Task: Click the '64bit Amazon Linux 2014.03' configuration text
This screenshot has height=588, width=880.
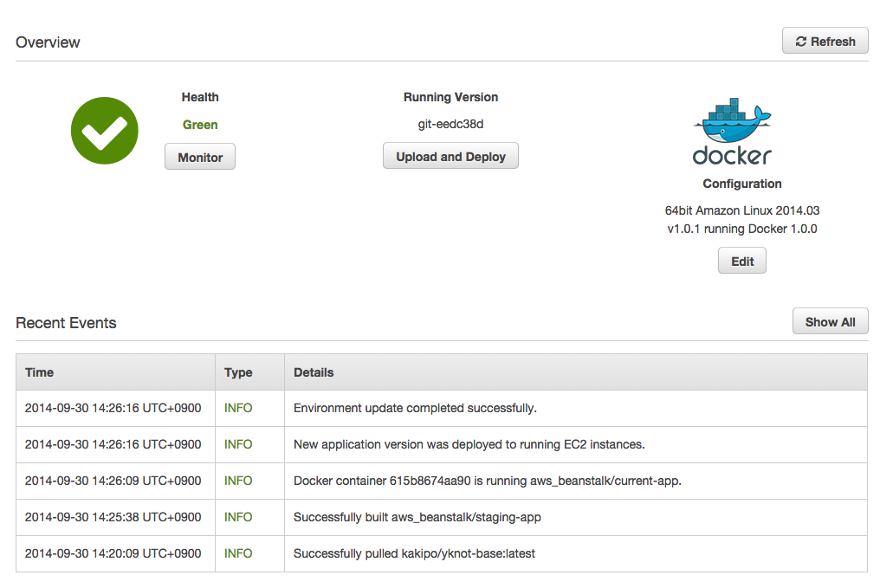Action: [741, 210]
